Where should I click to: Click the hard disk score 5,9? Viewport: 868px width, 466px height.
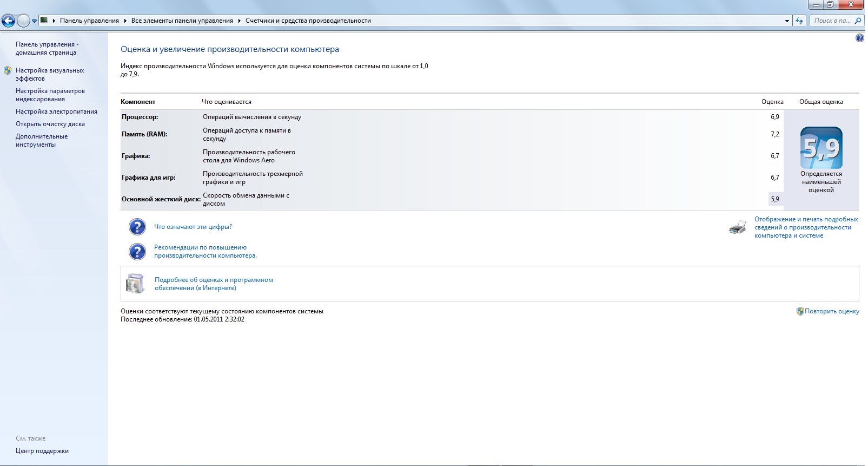click(x=775, y=199)
